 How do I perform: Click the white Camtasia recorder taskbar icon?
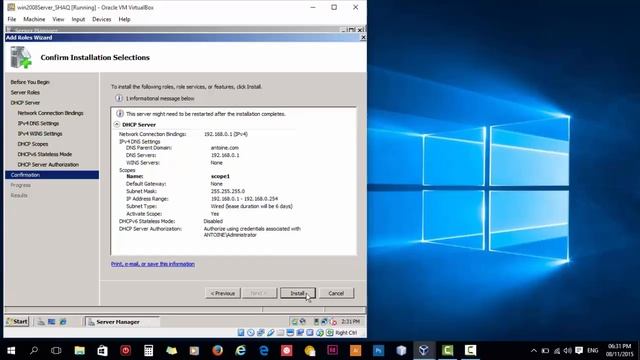click(470, 350)
